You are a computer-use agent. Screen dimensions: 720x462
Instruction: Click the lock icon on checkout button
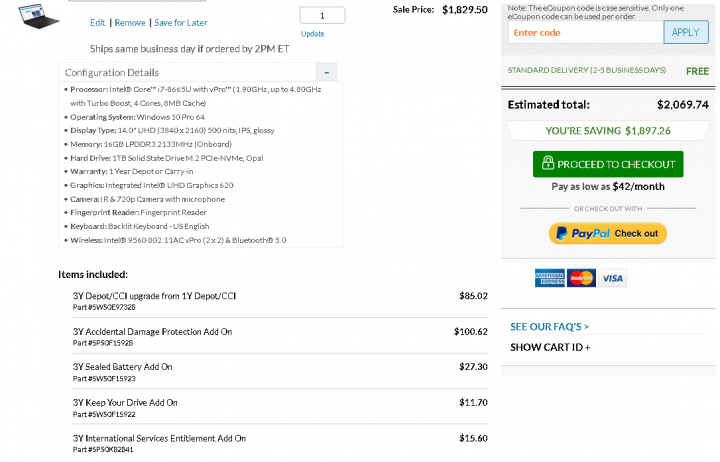[x=547, y=163]
